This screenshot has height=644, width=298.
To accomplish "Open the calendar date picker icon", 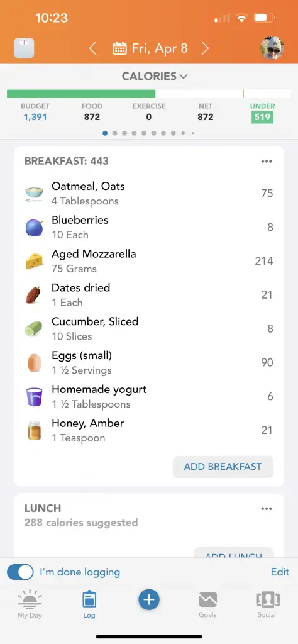I will pyautogui.click(x=119, y=48).
